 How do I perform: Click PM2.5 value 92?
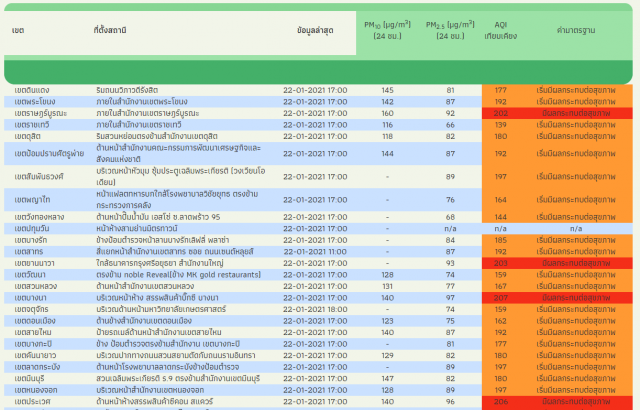point(450,113)
